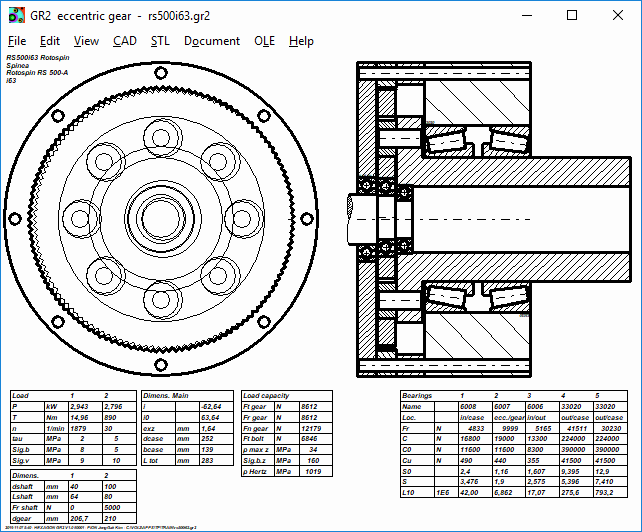642x532 pixels.
Task: Open the STL menu
Action: 160,41
